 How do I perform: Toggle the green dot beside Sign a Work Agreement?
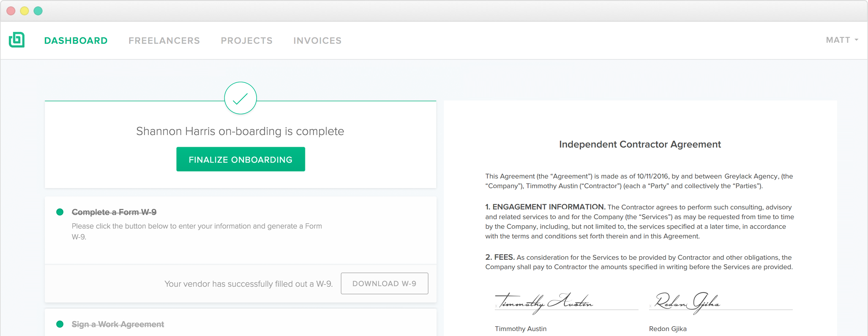pos(60,324)
